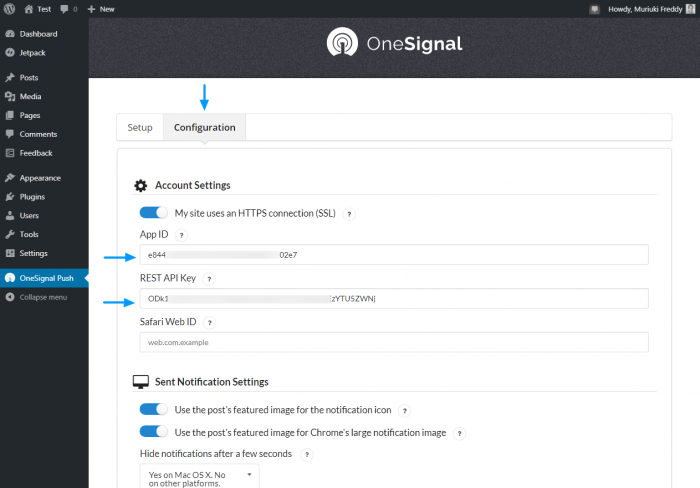The image size is (700, 488).
Task: Open help tooltip next to App ID
Action: click(x=181, y=235)
